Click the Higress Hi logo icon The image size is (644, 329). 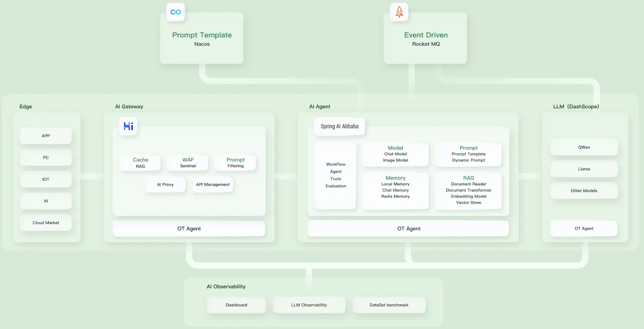(x=128, y=126)
